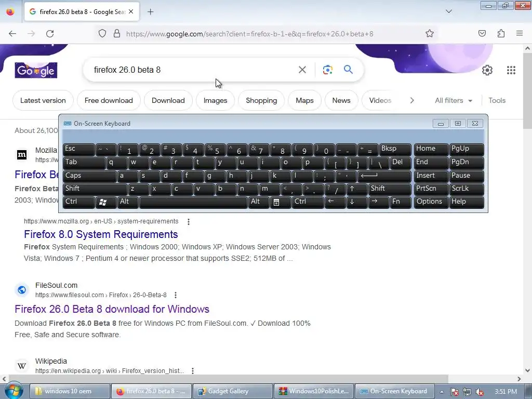Switch to Gadget Gallery taskbar item
This screenshot has height=399, width=532.
click(232, 391)
